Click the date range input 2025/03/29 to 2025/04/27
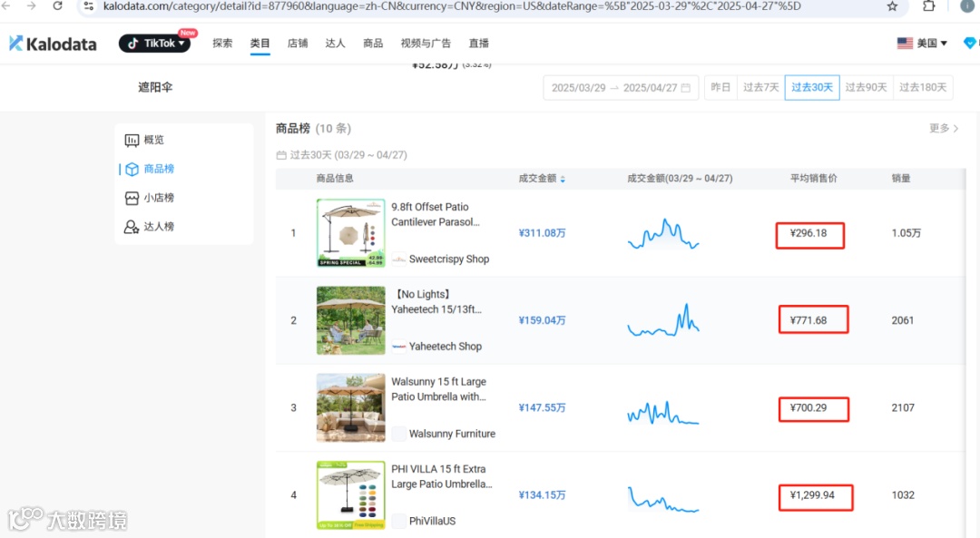This screenshot has width=980, height=538. point(621,87)
